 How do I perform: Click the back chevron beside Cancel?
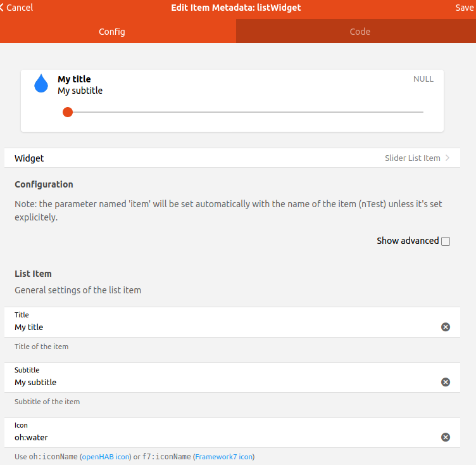[x=3, y=8]
